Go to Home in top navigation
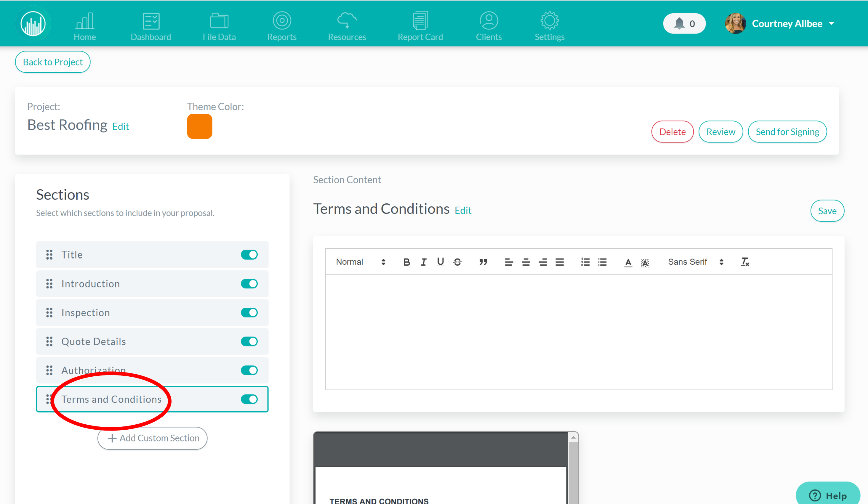868x504 pixels. point(84,27)
